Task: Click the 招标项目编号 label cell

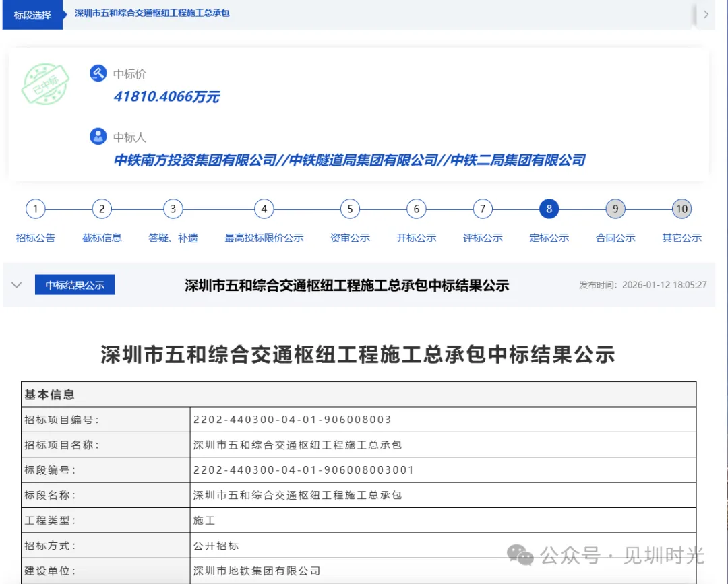Action: click(x=106, y=420)
